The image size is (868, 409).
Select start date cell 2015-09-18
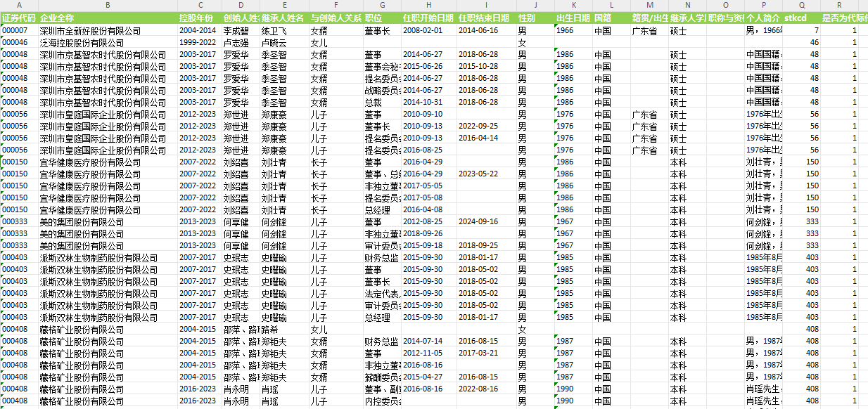[429, 246]
